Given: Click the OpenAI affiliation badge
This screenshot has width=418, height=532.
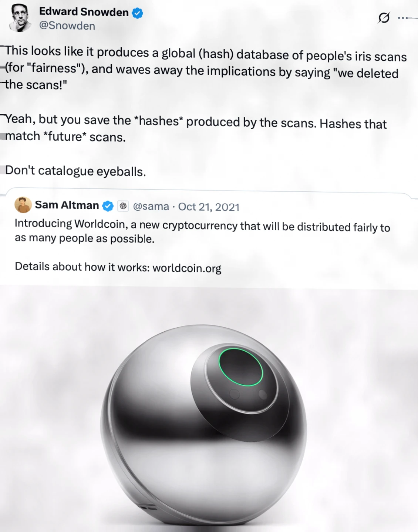Looking at the screenshot, I should [x=123, y=206].
